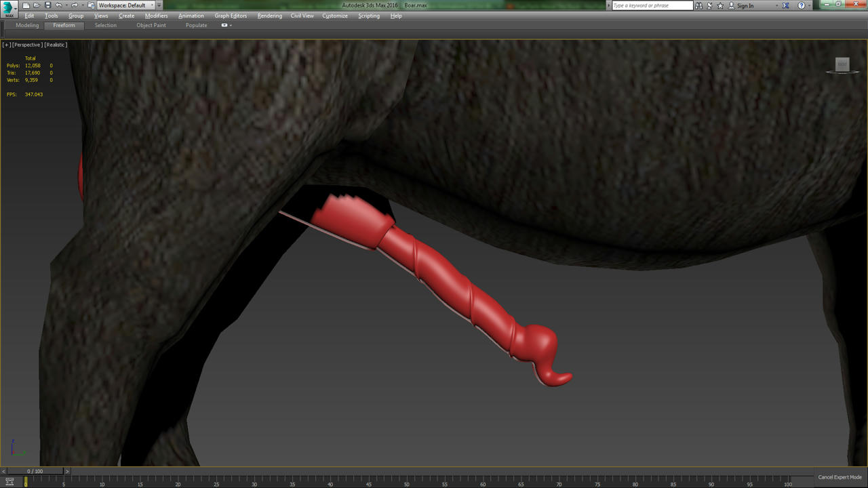This screenshot has width=868, height=488.
Task: Open the mini curve editor icon
Action: point(9,481)
